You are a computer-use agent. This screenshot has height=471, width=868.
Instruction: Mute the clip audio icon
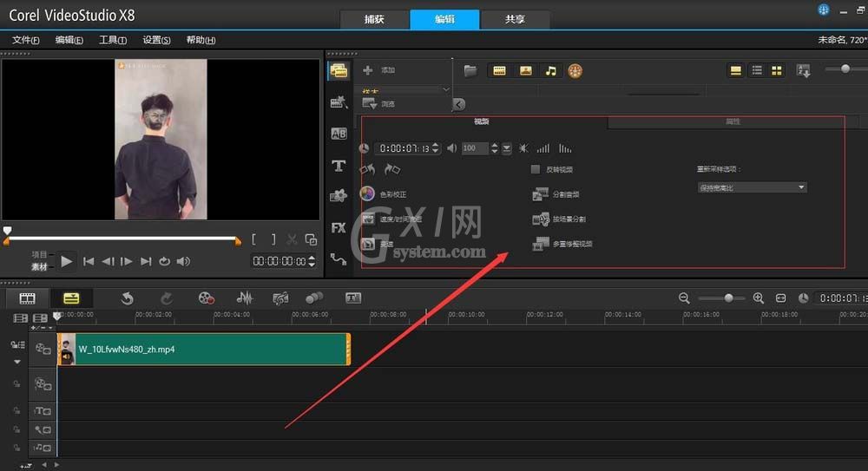tap(523, 148)
